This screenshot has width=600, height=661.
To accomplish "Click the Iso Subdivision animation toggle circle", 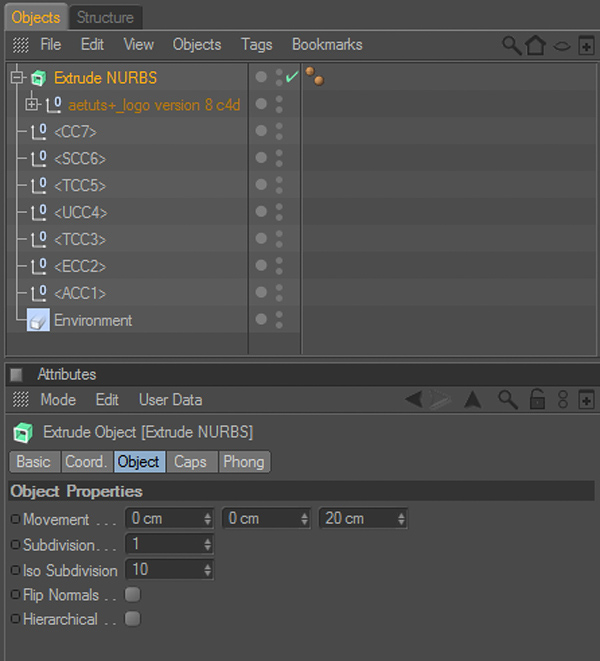I will (x=16, y=570).
